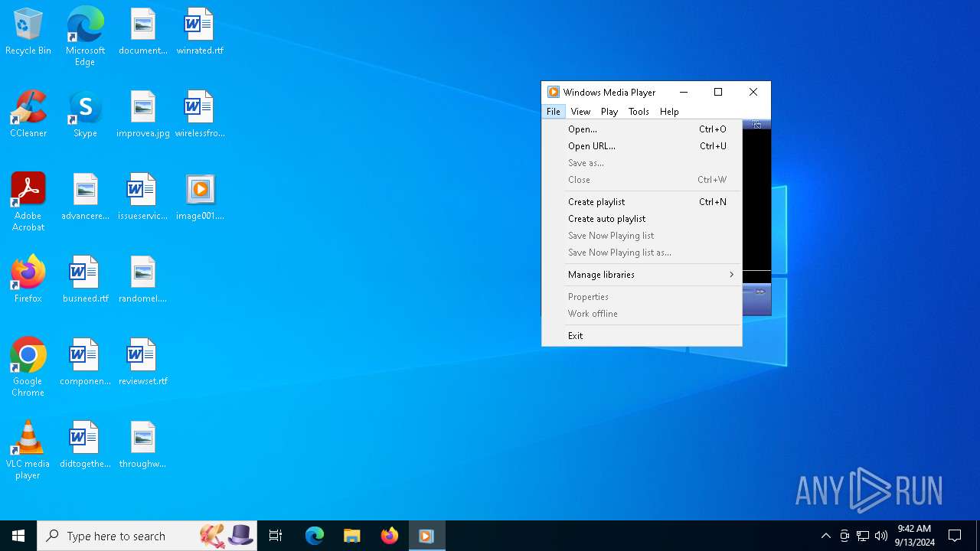Open the Tools menu

pos(639,111)
